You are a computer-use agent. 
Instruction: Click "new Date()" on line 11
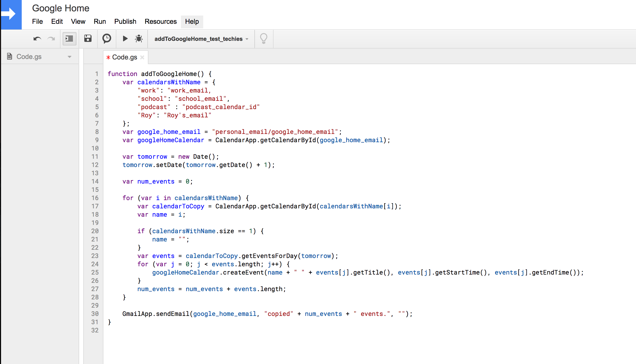coord(196,157)
